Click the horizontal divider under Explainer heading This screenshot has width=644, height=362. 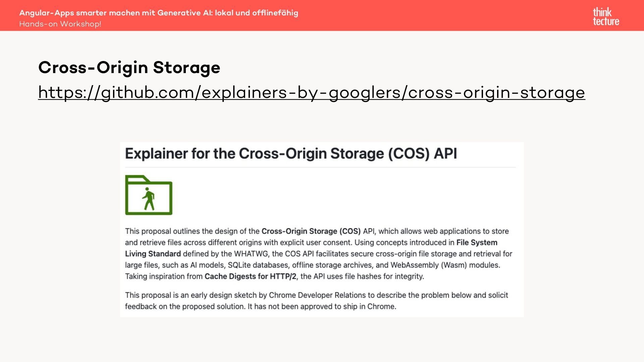point(320,167)
